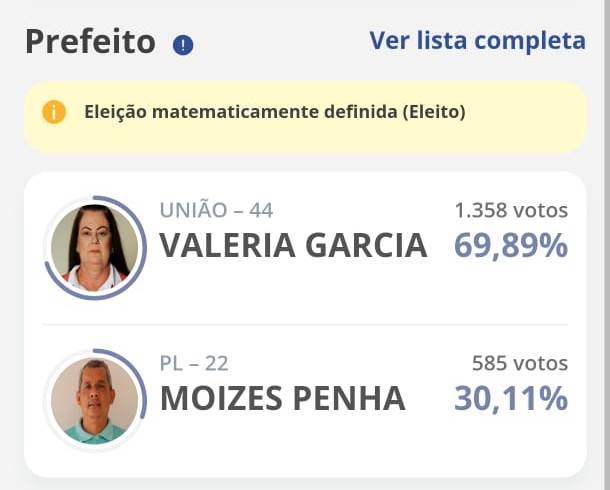Click the UNIÃO – 44 party label

coord(216,210)
